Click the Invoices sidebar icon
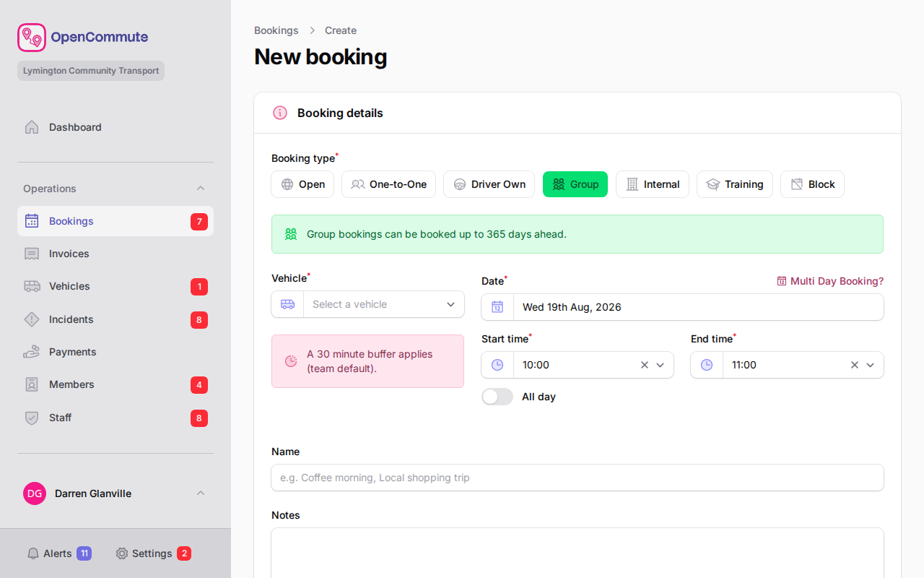Image resolution: width=924 pixels, height=578 pixels. (32, 254)
